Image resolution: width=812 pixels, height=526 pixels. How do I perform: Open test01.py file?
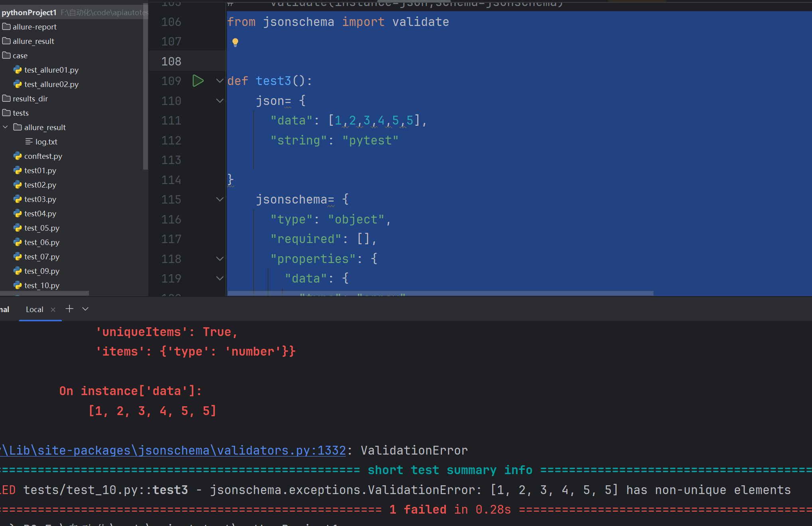click(40, 170)
